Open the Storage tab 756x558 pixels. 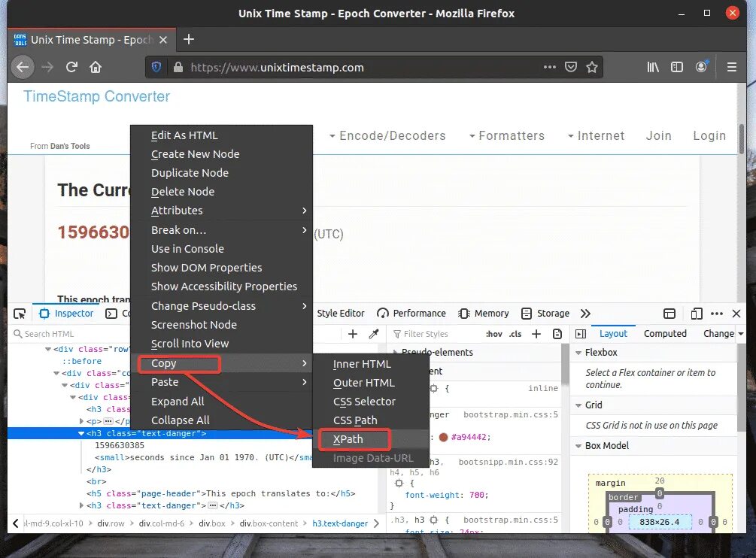(545, 314)
